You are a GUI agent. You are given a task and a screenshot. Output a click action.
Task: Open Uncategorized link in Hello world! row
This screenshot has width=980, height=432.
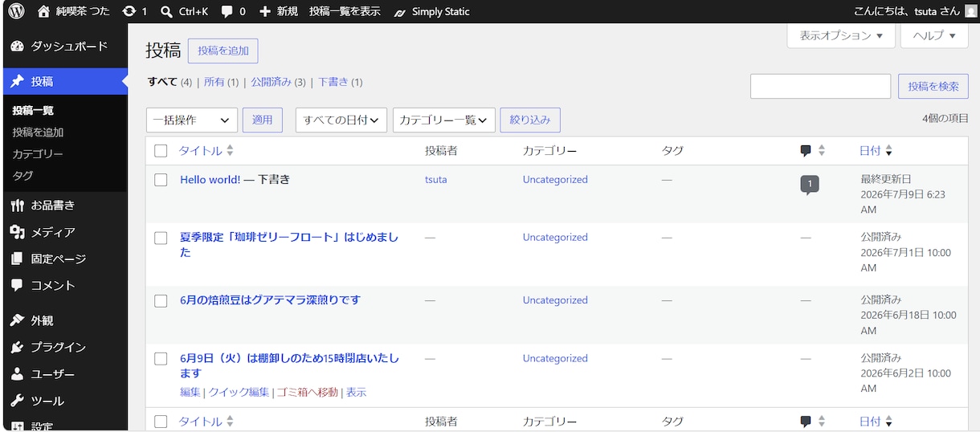point(555,180)
